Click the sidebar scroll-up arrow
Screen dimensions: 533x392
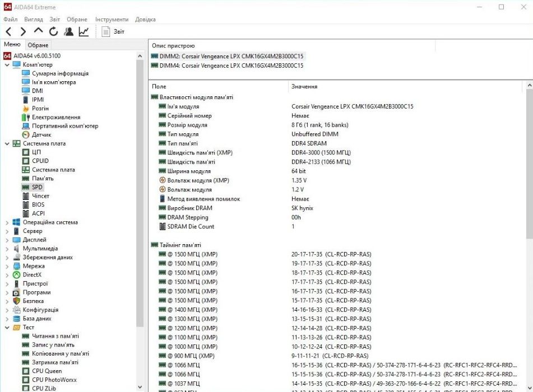coord(140,56)
